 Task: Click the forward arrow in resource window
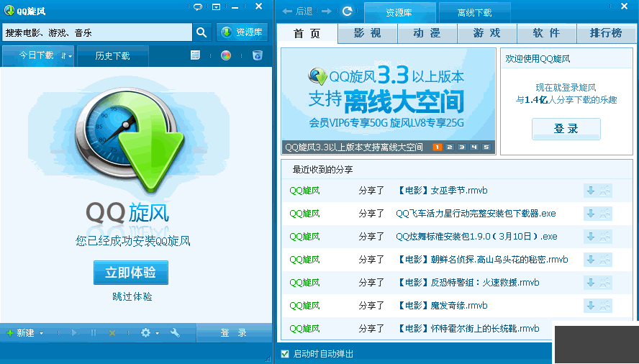click(x=327, y=12)
